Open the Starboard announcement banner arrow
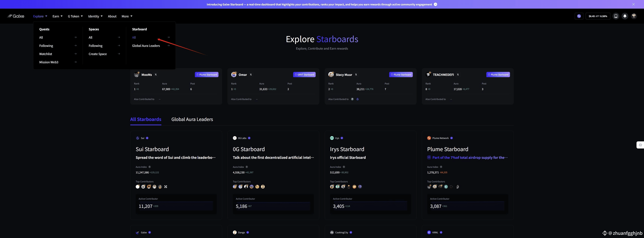 click(435, 4)
